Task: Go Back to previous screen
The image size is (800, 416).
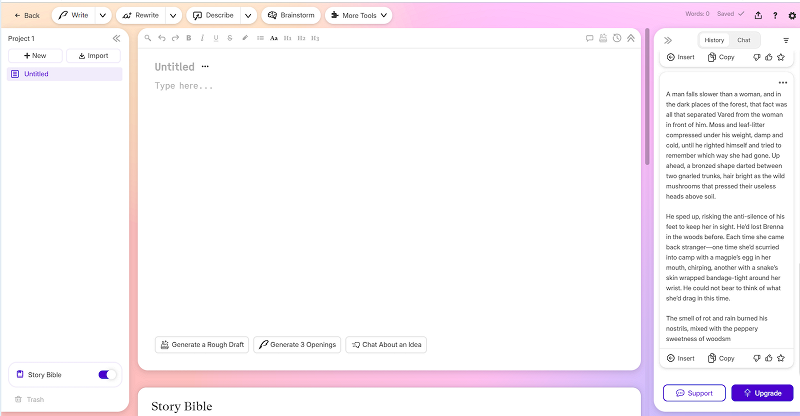Action: click(27, 15)
